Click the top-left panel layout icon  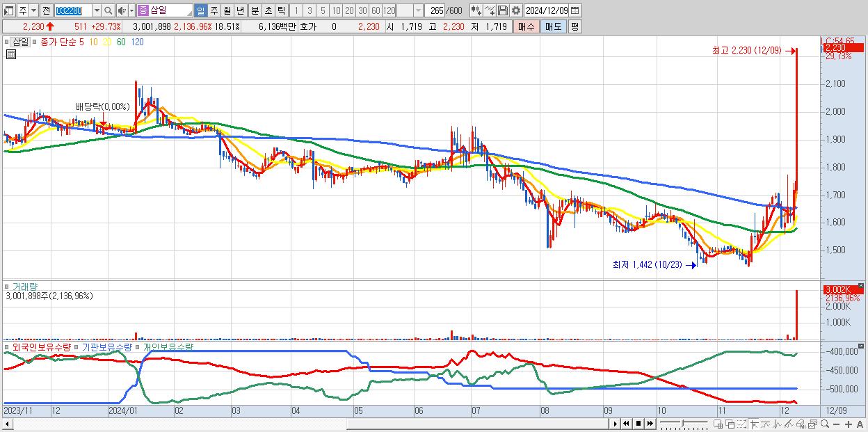8,10
